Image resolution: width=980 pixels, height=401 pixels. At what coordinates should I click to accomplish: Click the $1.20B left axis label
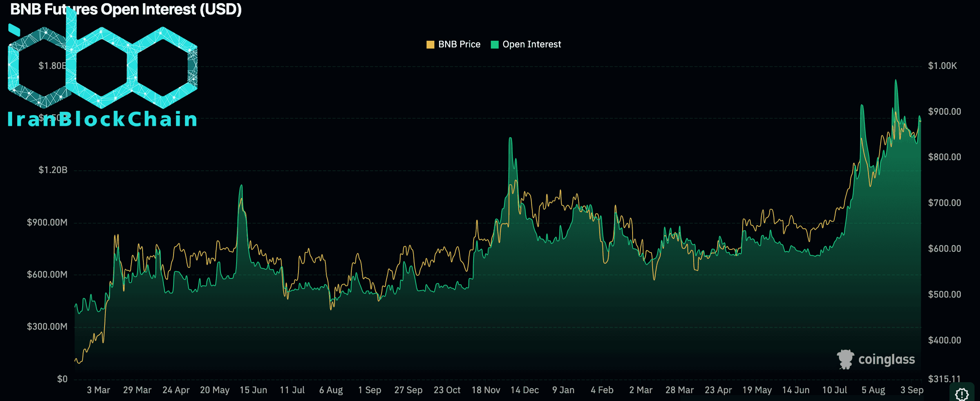click(x=53, y=170)
